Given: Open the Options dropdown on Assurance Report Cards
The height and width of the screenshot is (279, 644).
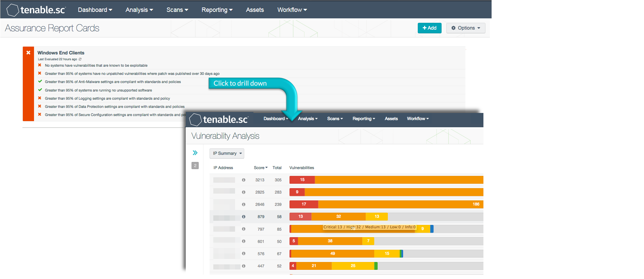Looking at the screenshot, I should 466,28.
